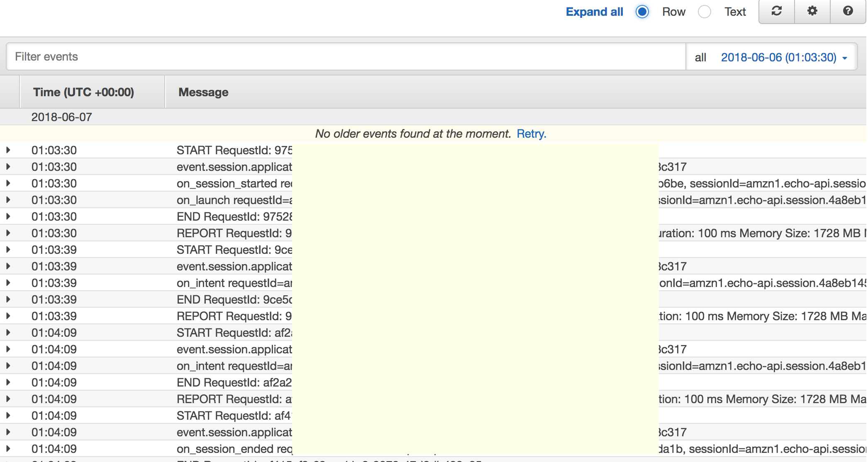Click Retry to load older events
Screen dimensions: 868x462
(531, 134)
